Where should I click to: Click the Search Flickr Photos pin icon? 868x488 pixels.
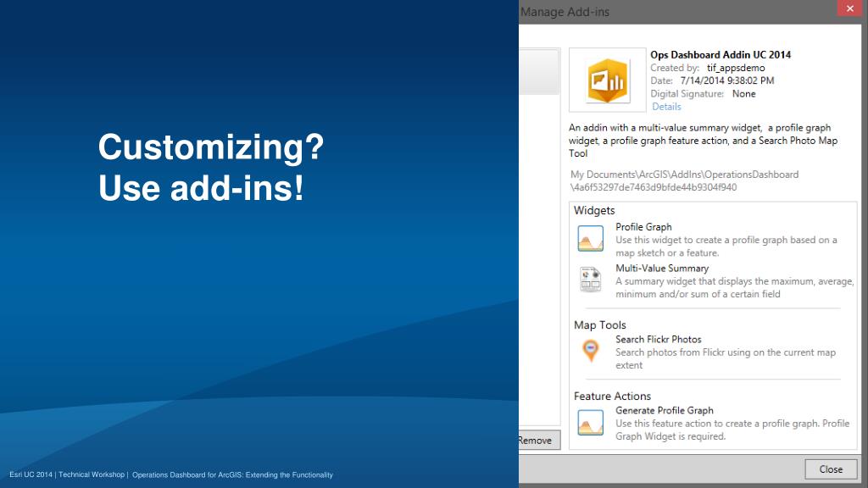pos(591,350)
